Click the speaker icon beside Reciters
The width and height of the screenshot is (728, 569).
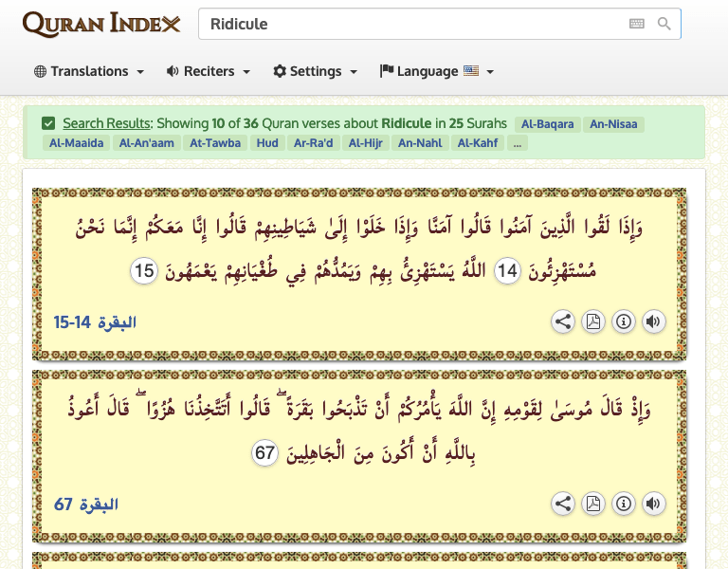pyautogui.click(x=173, y=71)
